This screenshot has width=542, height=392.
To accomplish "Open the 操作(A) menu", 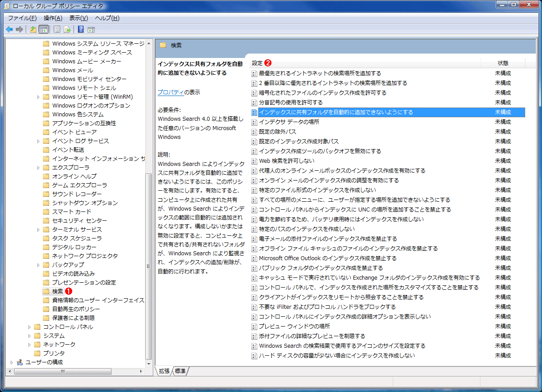I will click(x=53, y=18).
